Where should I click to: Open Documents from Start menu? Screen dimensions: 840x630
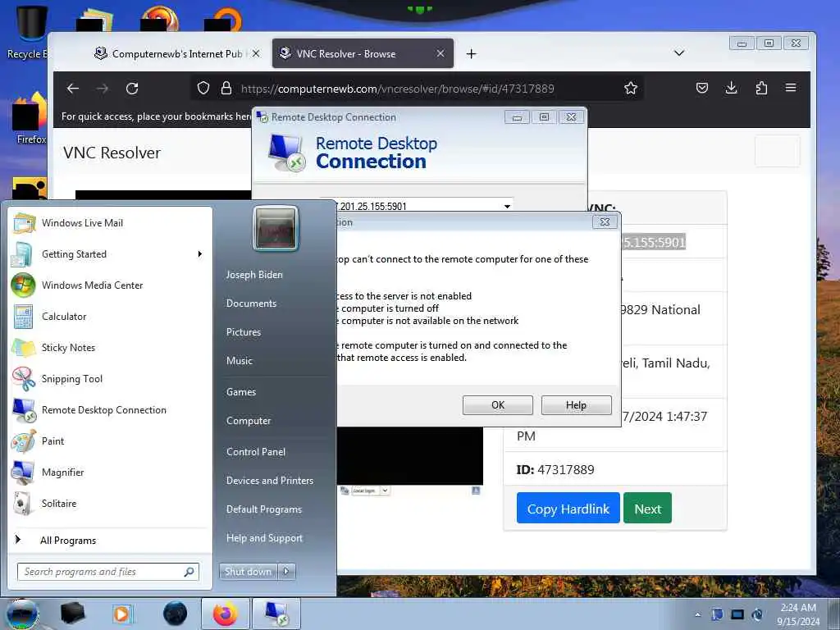[x=251, y=304]
